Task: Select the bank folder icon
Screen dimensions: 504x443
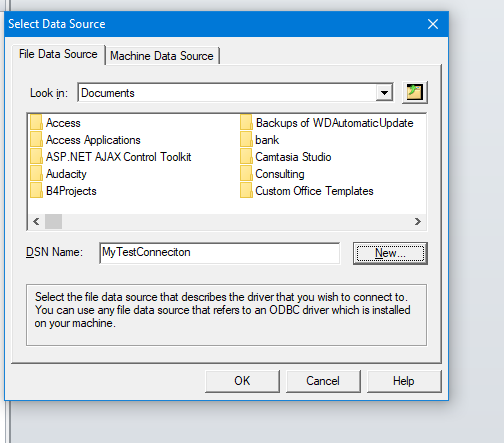Action: [x=246, y=140]
